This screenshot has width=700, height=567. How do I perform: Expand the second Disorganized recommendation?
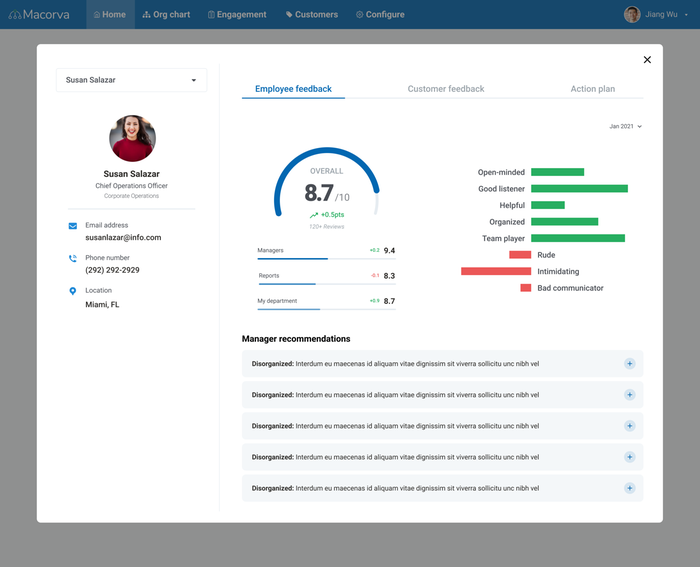pyautogui.click(x=629, y=395)
